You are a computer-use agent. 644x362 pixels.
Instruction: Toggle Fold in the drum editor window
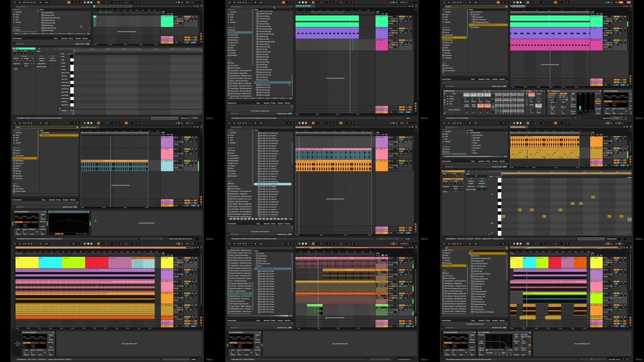62,54
